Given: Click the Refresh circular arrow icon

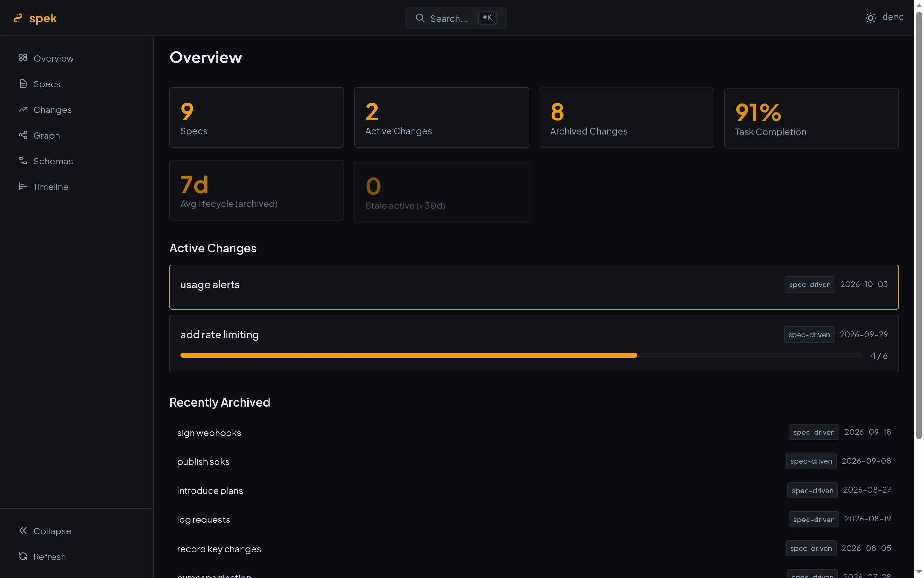Looking at the screenshot, I should click(x=23, y=556).
